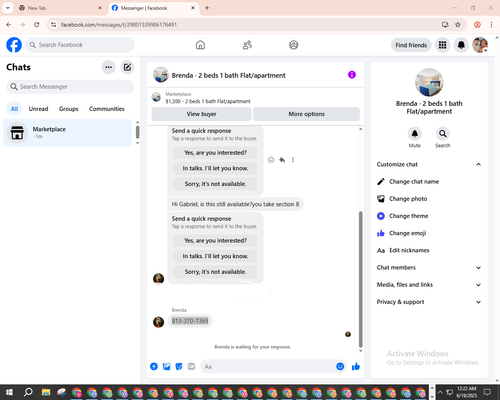Open Chats options three-dot menu
500x400 pixels.
109,67
